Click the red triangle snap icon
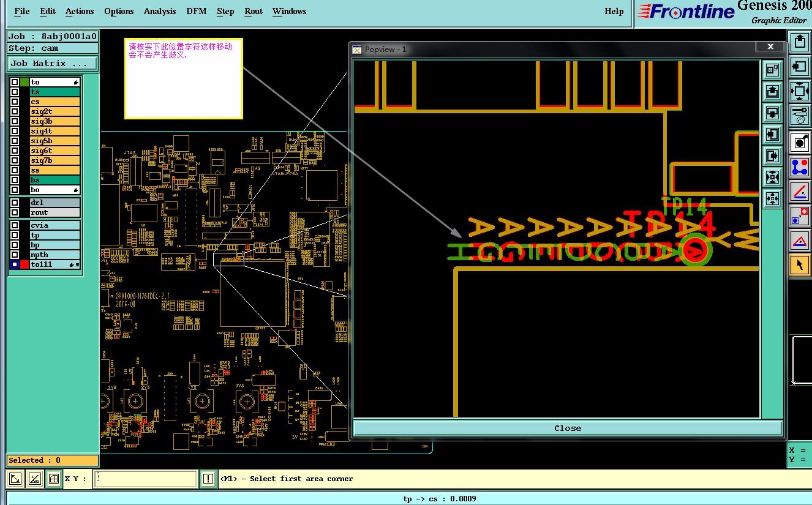The width and height of the screenshot is (812, 505). pyautogui.click(x=799, y=241)
